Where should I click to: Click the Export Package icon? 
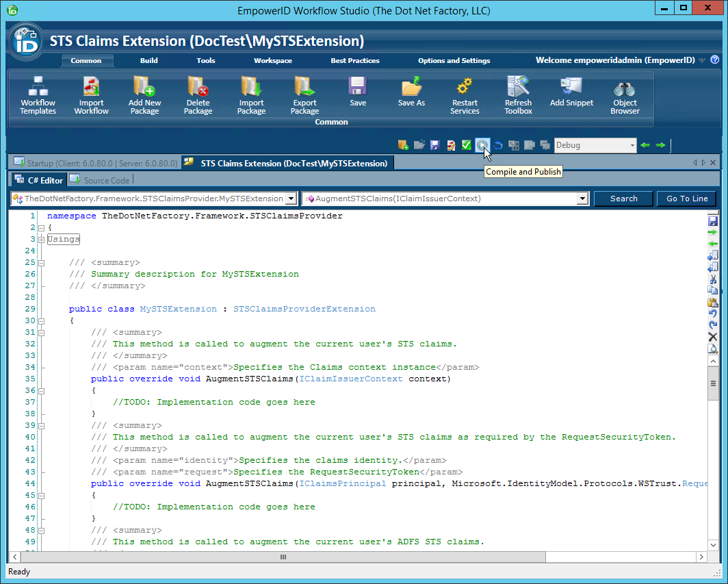click(x=304, y=94)
